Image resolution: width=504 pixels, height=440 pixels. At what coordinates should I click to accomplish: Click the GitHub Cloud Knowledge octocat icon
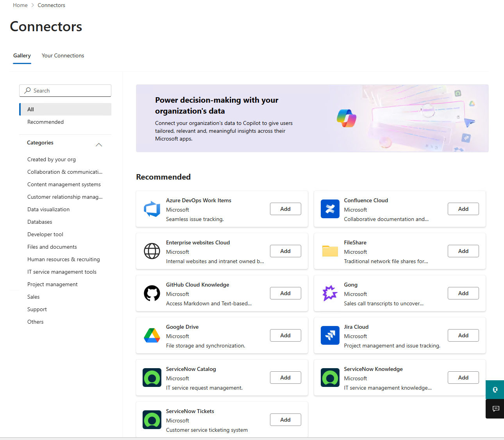point(152,293)
